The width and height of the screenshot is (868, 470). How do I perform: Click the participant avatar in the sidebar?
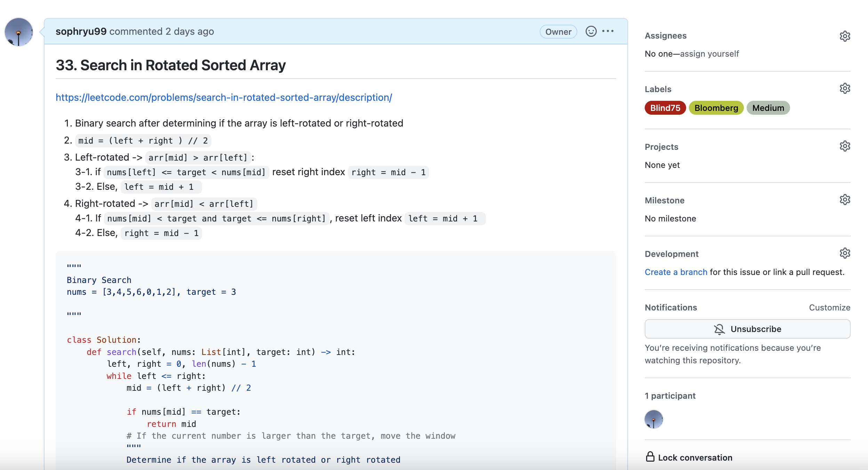(x=653, y=419)
